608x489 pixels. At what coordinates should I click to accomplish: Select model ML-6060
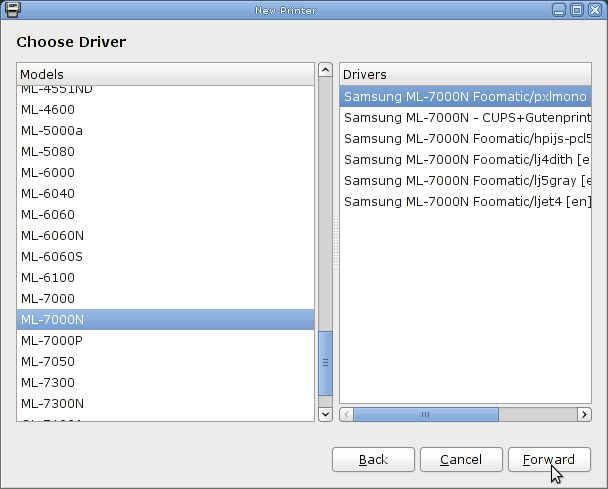(166, 214)
